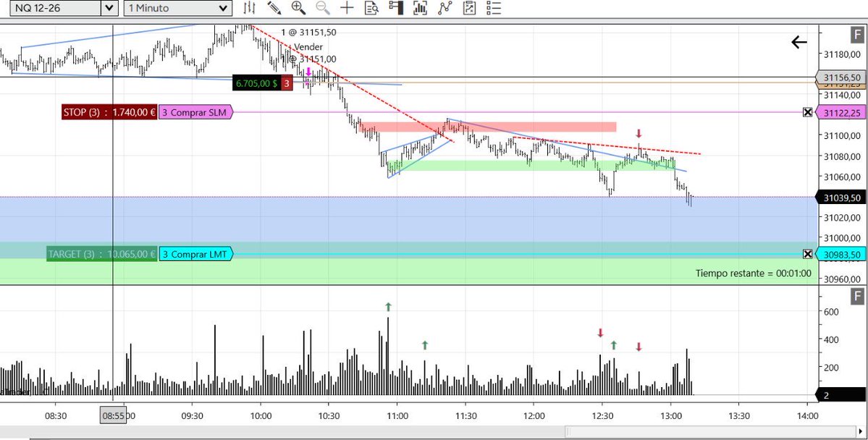Select the 3 Comprar SLM order label
Image resolution: width=868 pixels, height=440 pixels.
click(196, 112)
